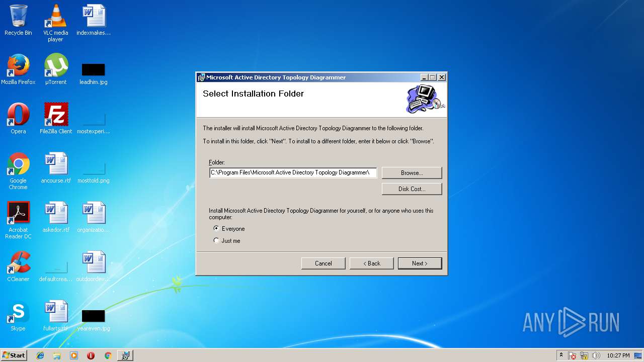644x362 pixels.
Task: Open the Start menu
Action: point(14,355)
